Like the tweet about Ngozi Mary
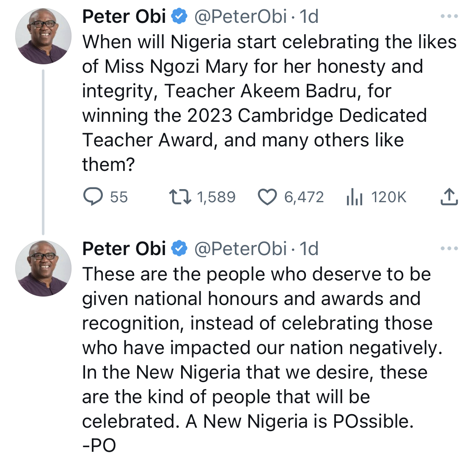The width and height of the screenshot is (476, 459). point(267,197)
